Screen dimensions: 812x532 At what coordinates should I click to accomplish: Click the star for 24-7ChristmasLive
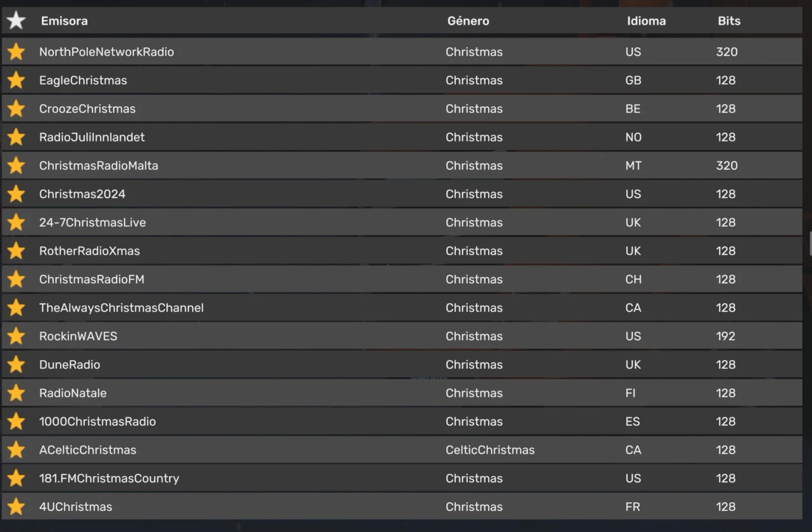coord(16,223)
